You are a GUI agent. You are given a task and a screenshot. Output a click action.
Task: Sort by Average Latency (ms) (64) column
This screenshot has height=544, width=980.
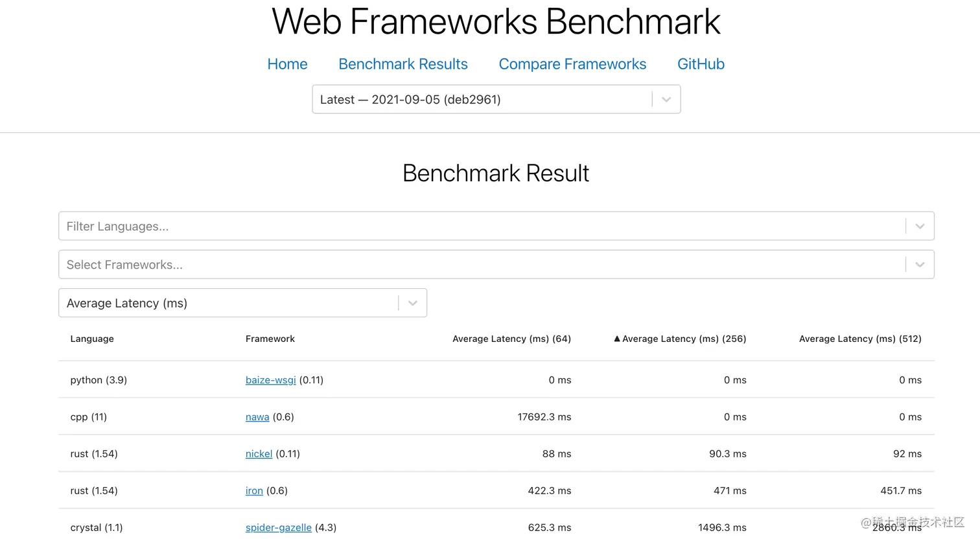coord(511,339)
